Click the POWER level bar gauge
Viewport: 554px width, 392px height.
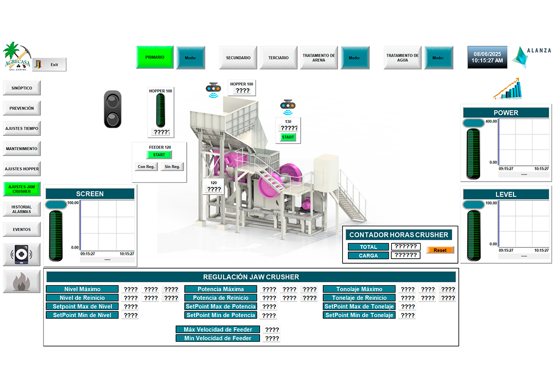tap(473, 153)
